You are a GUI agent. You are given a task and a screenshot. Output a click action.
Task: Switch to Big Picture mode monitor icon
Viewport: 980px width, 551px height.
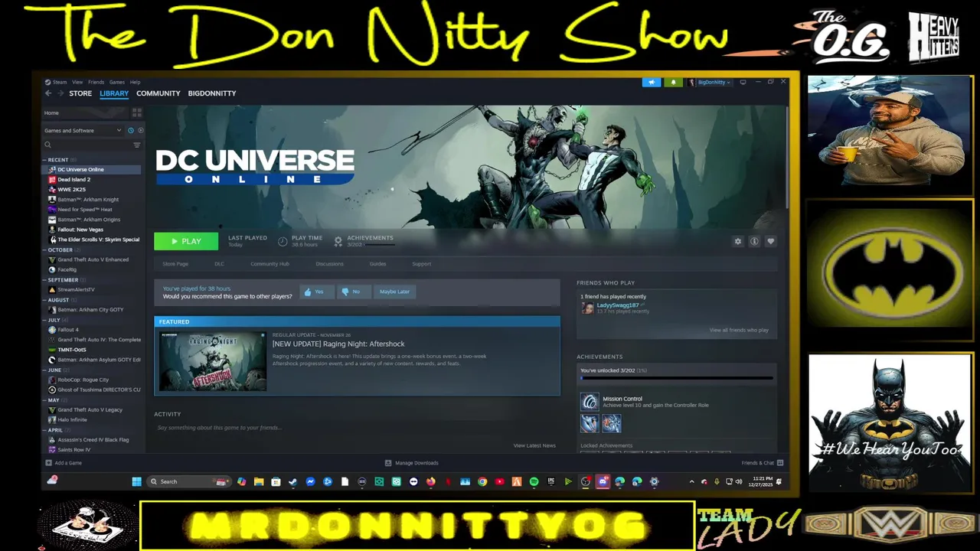coord(743,82)
